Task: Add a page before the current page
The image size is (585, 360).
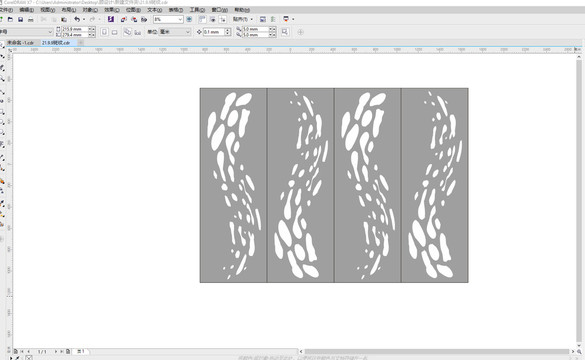Action: [x=16, y=351]
